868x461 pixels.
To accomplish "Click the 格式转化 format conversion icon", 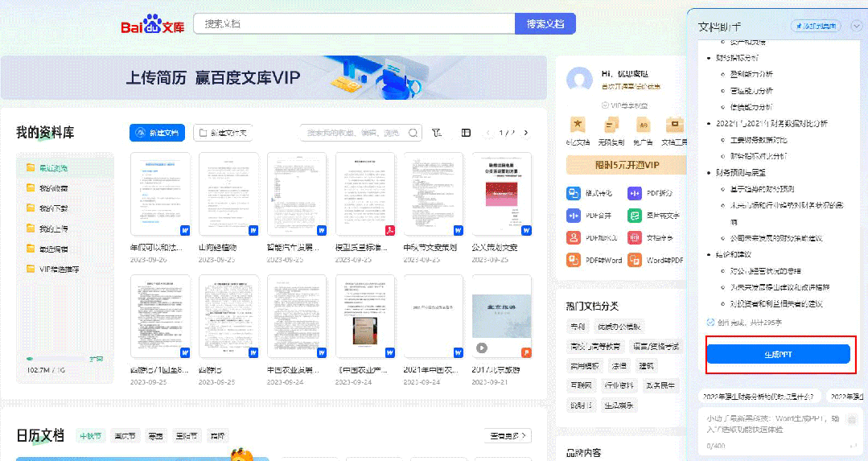I will pyautogui.click(x=574, y=193).
